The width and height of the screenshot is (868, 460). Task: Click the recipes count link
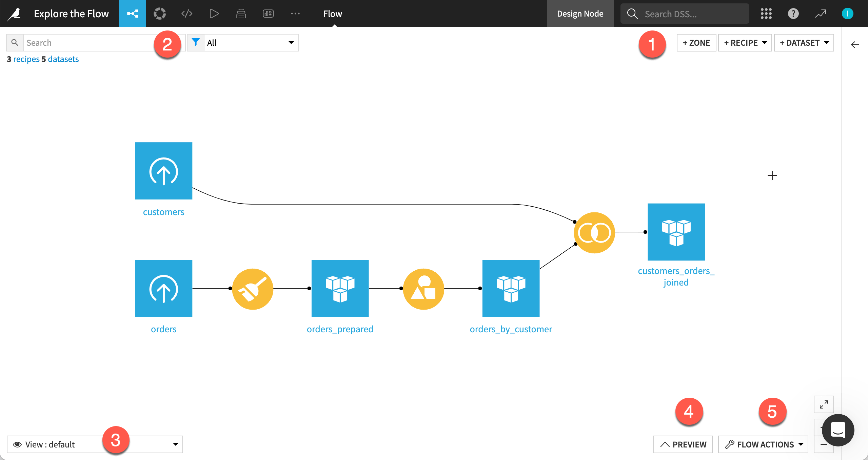pyautogui.click(x=26, y=59)
